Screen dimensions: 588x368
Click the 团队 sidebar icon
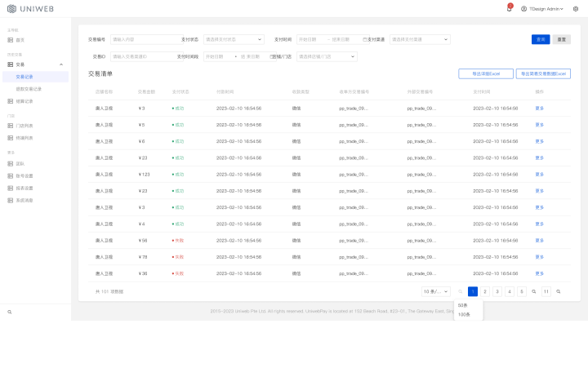(x=11, y=163)
